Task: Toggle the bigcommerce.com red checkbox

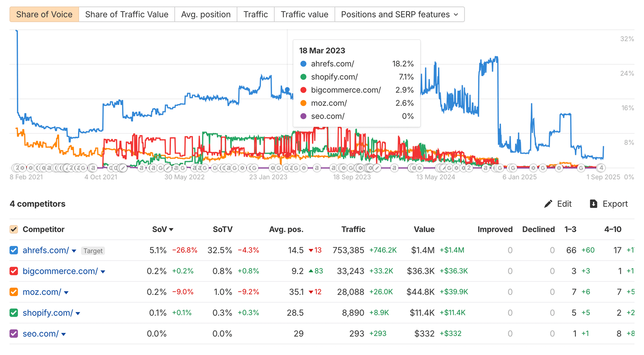Action: click(x=14, y=271)
